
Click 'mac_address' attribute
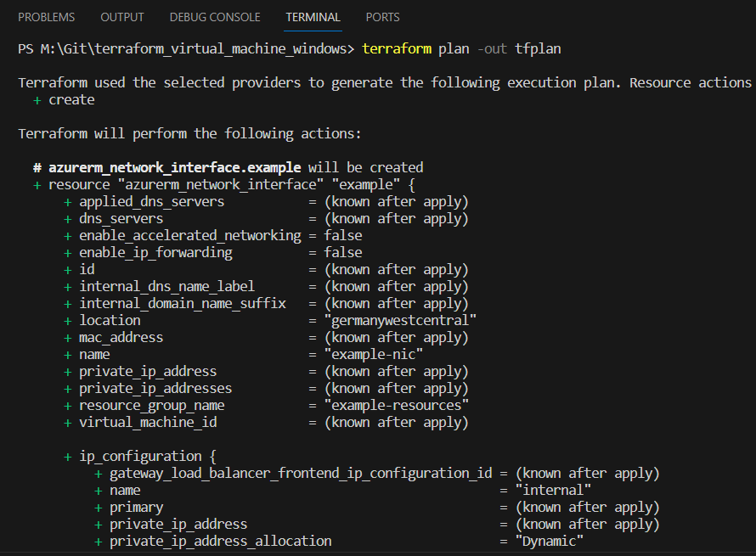121,338
